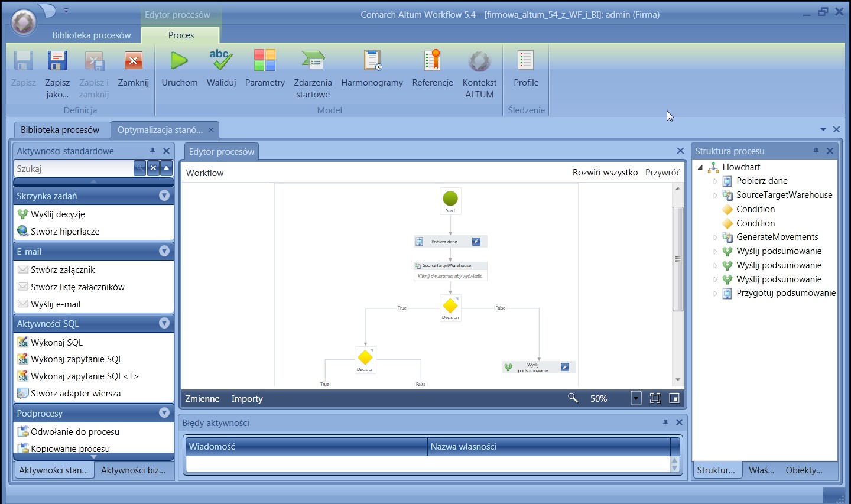Viewport: 851px width, 504px height.
Task: Click Przywróć link
Action: coord(663,173)
